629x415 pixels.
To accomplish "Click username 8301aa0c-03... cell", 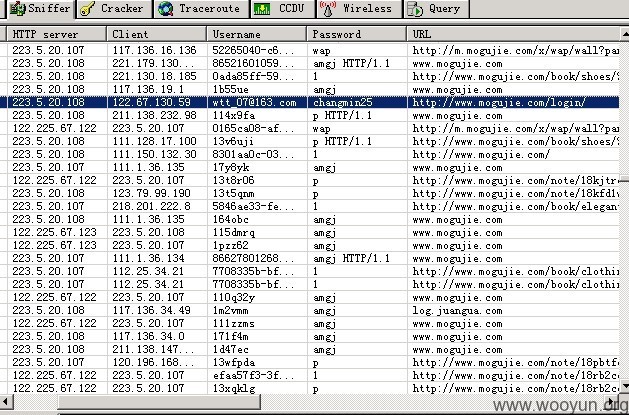I will 257,154.
